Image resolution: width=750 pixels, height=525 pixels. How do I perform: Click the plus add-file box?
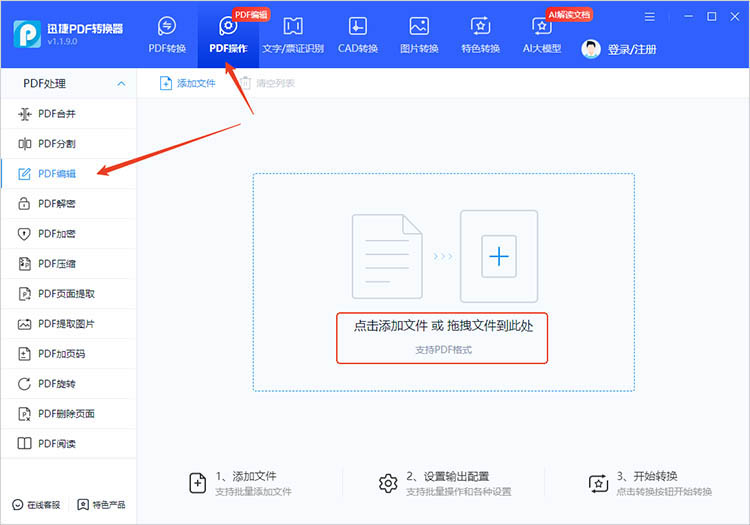click(499, 256)
